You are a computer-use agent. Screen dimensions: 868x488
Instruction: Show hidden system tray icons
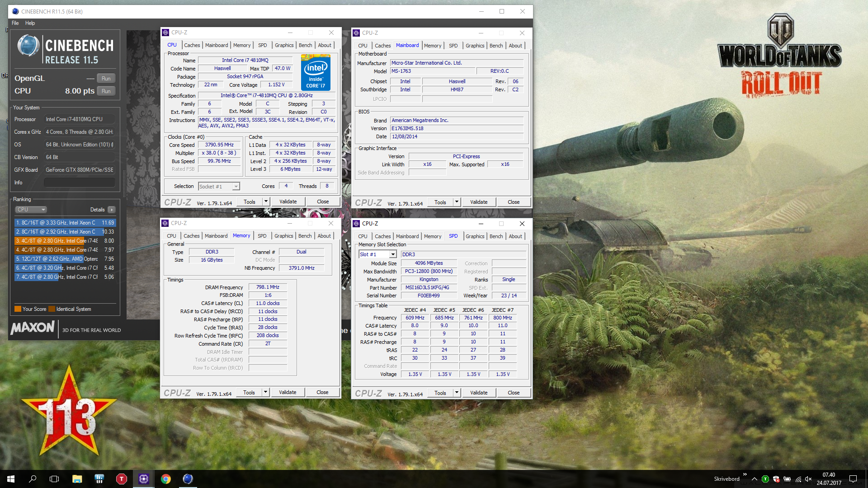click(754, 479)
